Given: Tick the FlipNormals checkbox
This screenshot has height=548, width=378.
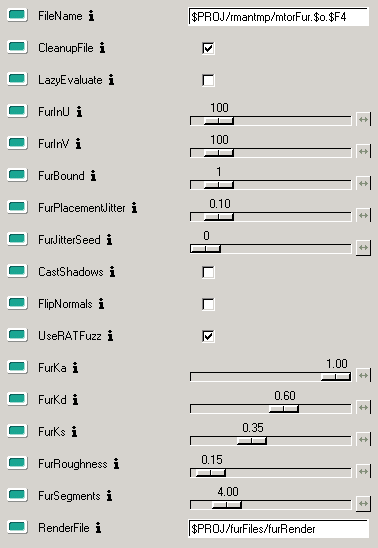Looking at the screenshot, I should point(208,304).
